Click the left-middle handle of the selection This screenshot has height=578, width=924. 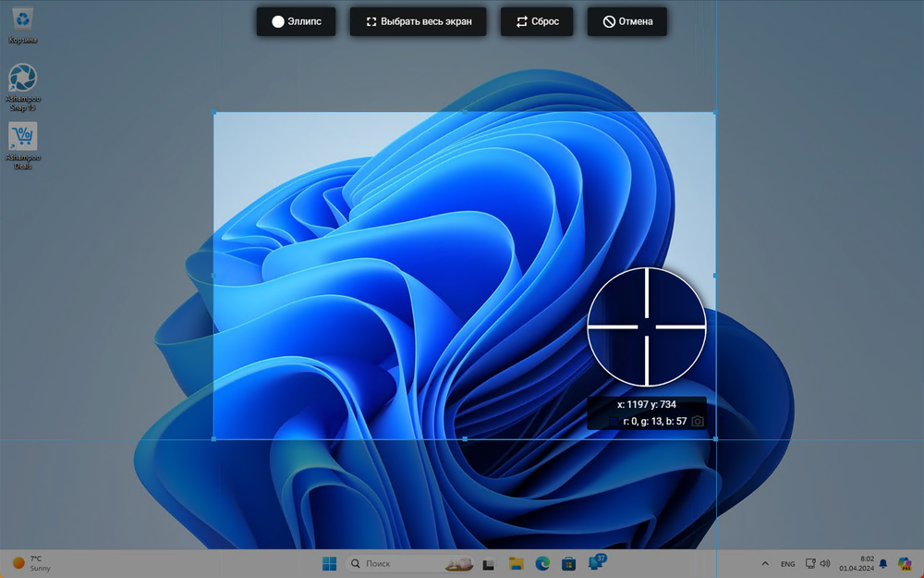coord(213,276)
